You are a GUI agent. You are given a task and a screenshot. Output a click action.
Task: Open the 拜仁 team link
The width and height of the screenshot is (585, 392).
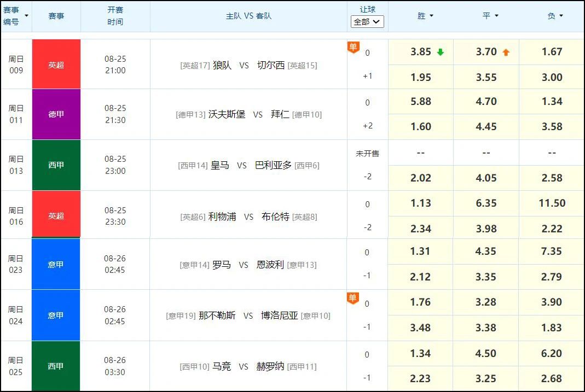tap(280, 114)
